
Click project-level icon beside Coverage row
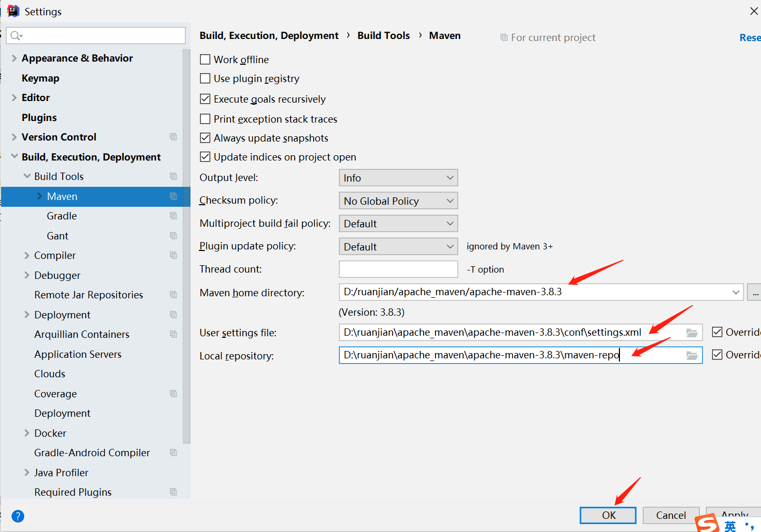point(173,394)
